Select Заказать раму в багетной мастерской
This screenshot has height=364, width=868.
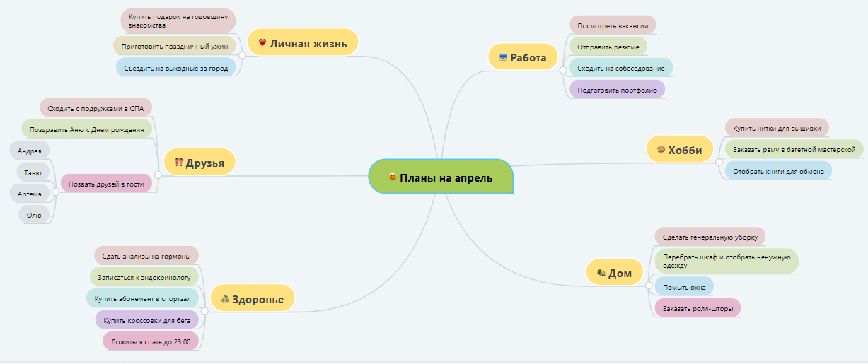[794, 149]
